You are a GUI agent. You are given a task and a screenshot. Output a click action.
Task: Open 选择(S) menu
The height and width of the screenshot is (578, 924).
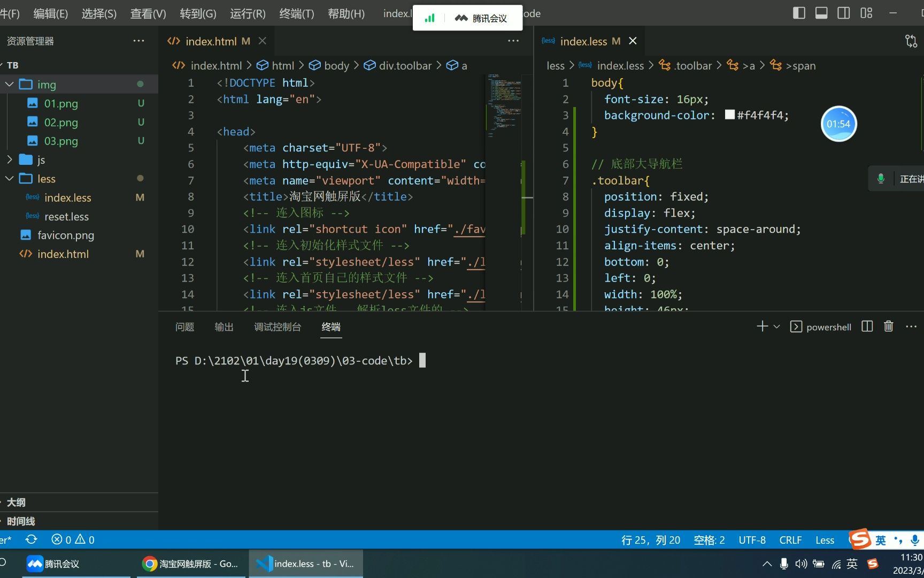(x=99, y=13)
